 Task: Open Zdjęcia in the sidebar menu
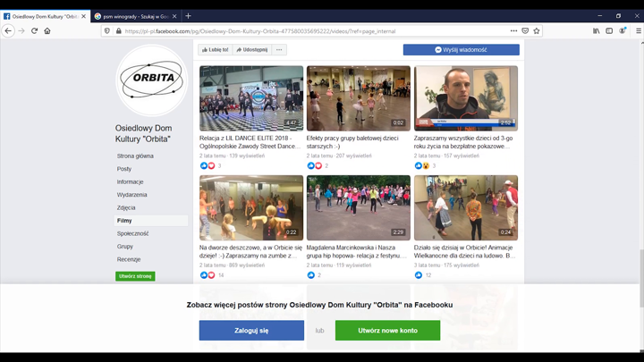[126, 207]
